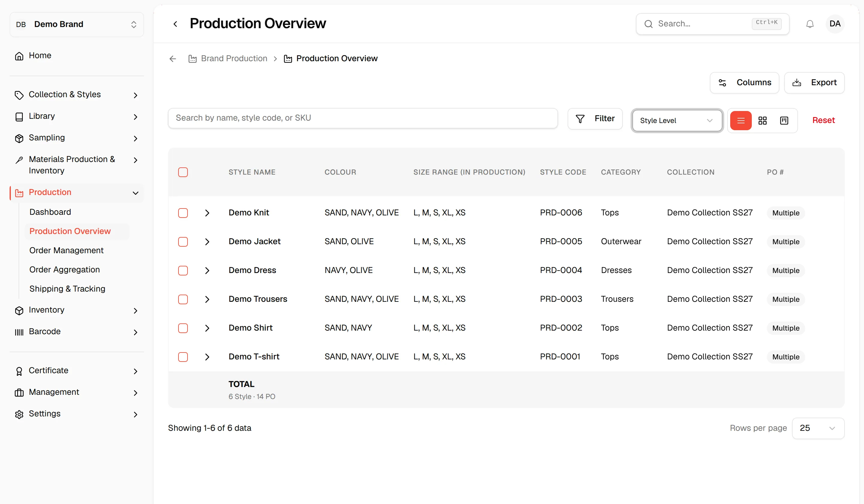Viewport: 864px width, 504px height.
Task: Click the back arrow beside page title
Action: click(175, 24)
